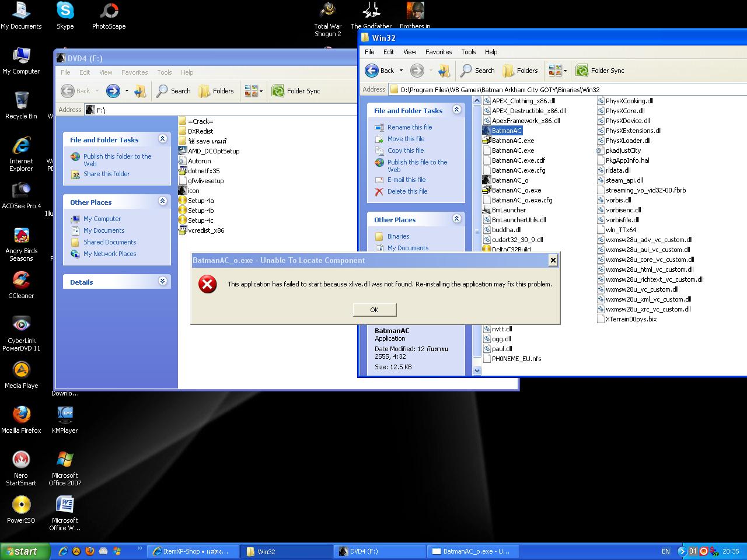Select the PowerISO desktop icon
The image size is (747, 560).
click(21, 509)
